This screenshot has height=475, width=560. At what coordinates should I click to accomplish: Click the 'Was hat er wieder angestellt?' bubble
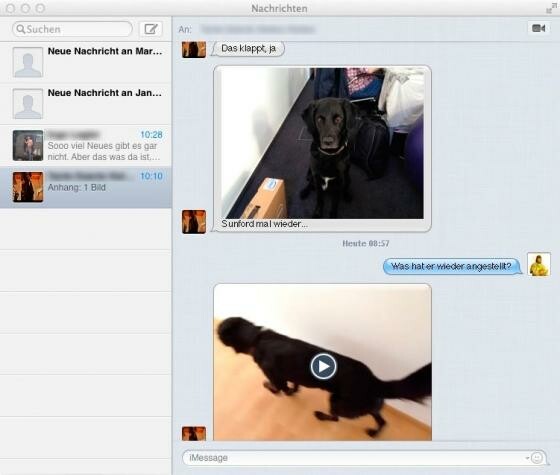tap(452, 266)
